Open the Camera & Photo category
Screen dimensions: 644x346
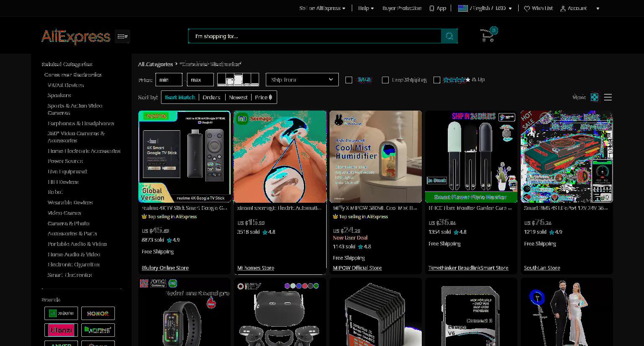point(68,224)
